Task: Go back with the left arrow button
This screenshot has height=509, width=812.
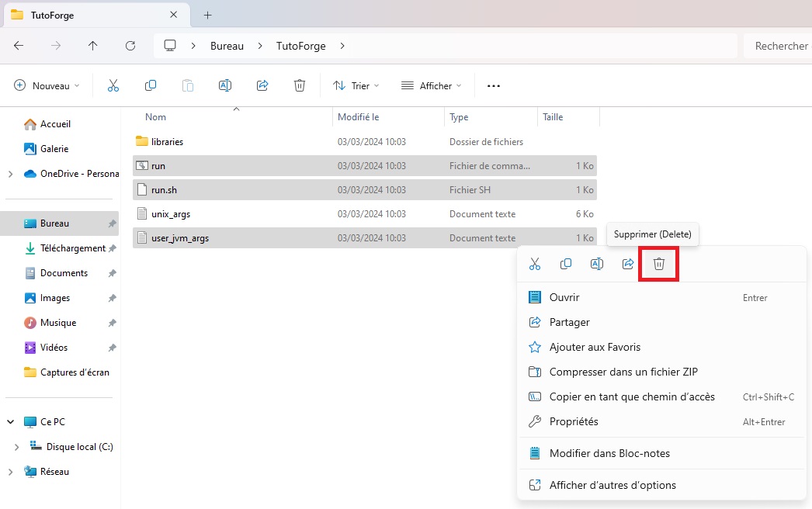Action: 19,46
